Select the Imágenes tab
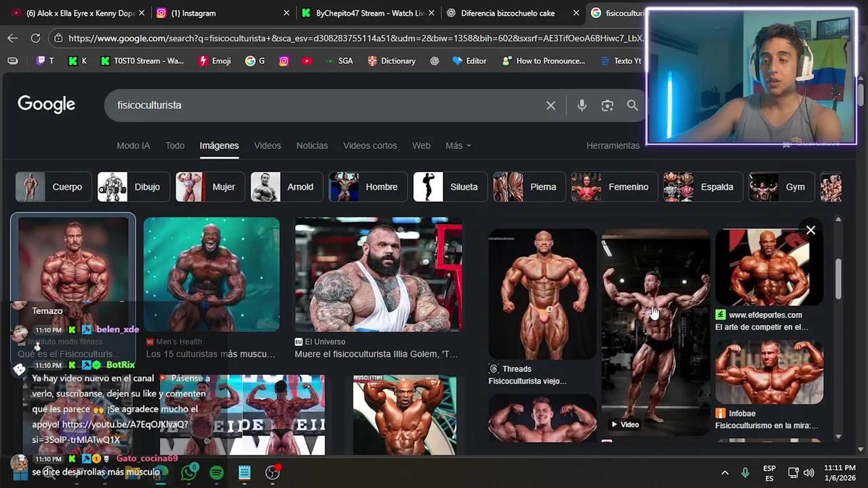The width and height of the screenshot is (868, 488). click(219, 146)
